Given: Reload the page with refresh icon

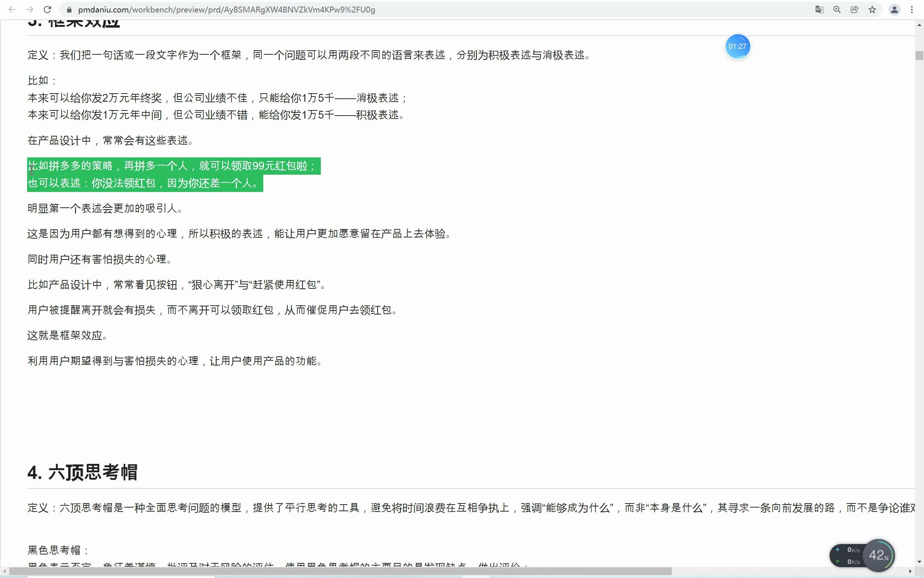Looking at the screenshot, I should 47,10.
